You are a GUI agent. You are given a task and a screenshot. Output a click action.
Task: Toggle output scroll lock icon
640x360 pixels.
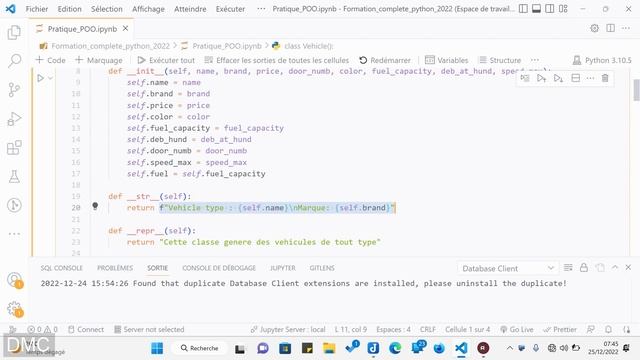click(584, 267)
